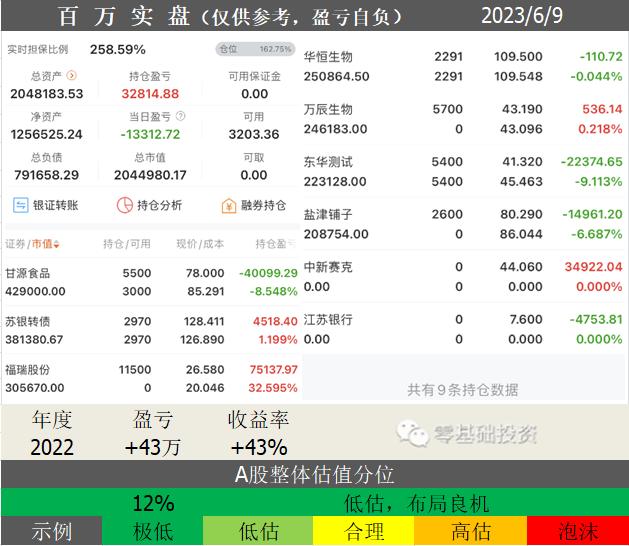This screenshot has width=629, height=546.
Task: Click the 低估 light green swatch
Action: (258, 531)
